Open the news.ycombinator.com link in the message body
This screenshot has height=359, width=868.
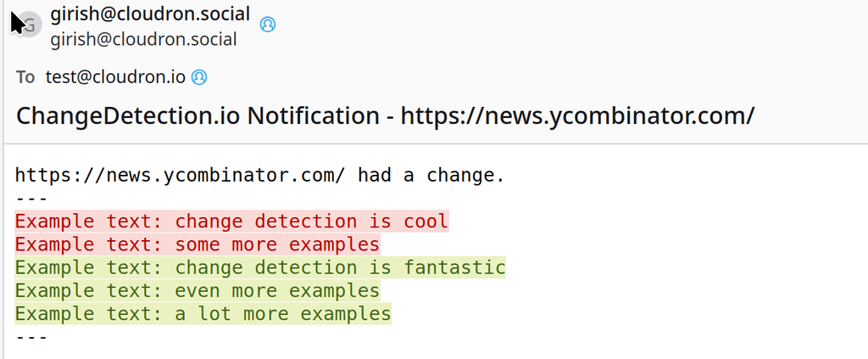point(180,176)
